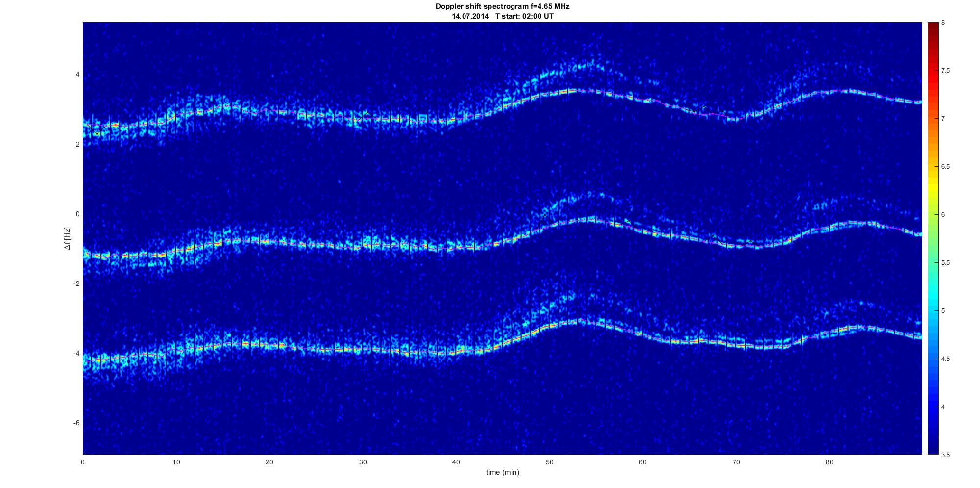Click the date line '14.07.2014 T start: 02:00 UT'
The height and width of the screenshot is (488, 980).
503,16
